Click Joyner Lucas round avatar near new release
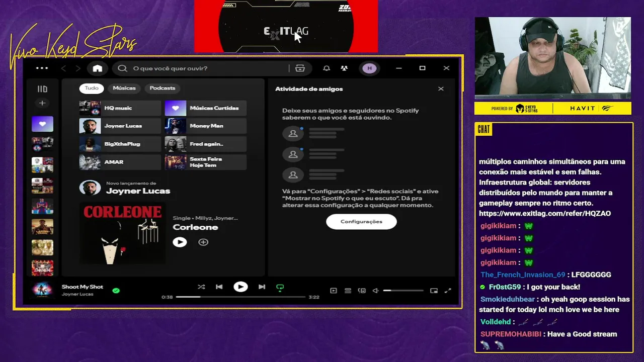This screenshot has height=362, width=644. pyautogui.click(x=90, y=188)
